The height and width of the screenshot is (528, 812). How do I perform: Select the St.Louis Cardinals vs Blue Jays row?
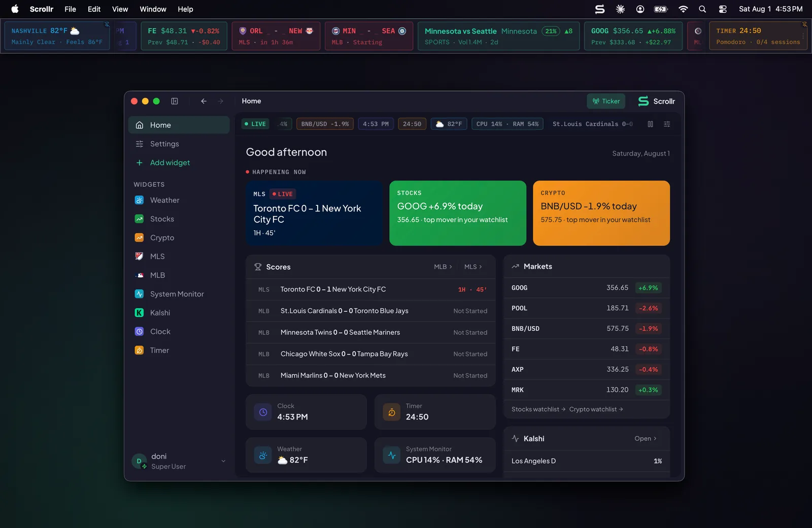(x=370, y=311)
